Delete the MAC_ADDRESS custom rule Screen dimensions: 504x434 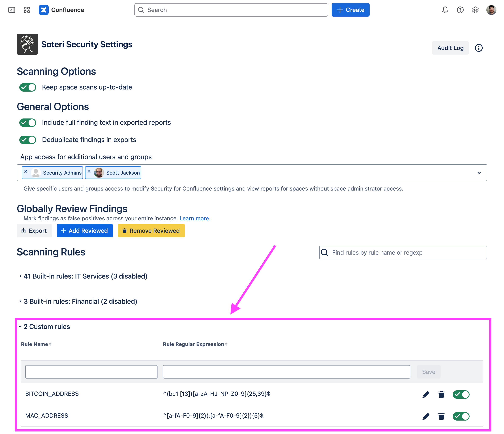point(441,416)
